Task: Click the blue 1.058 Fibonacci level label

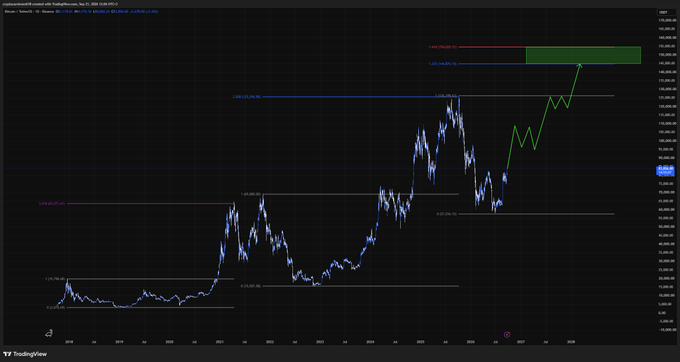Action: 246,97
